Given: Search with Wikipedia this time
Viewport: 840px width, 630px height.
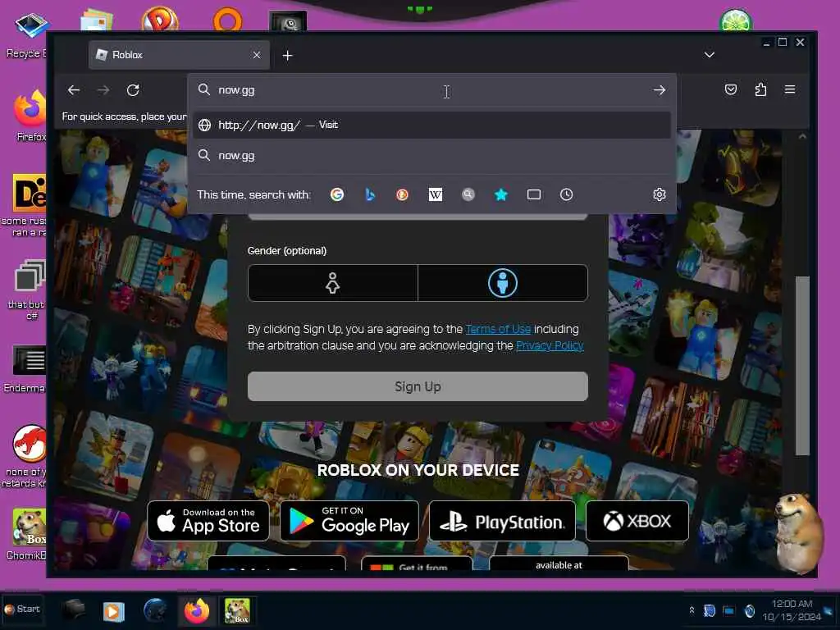Looking at the screenshot, I should tap(436, 194).
